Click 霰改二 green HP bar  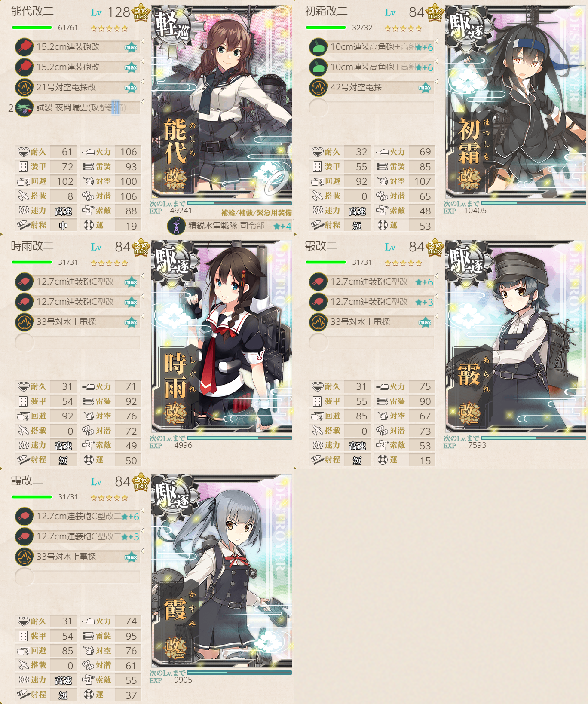(325, 262)
